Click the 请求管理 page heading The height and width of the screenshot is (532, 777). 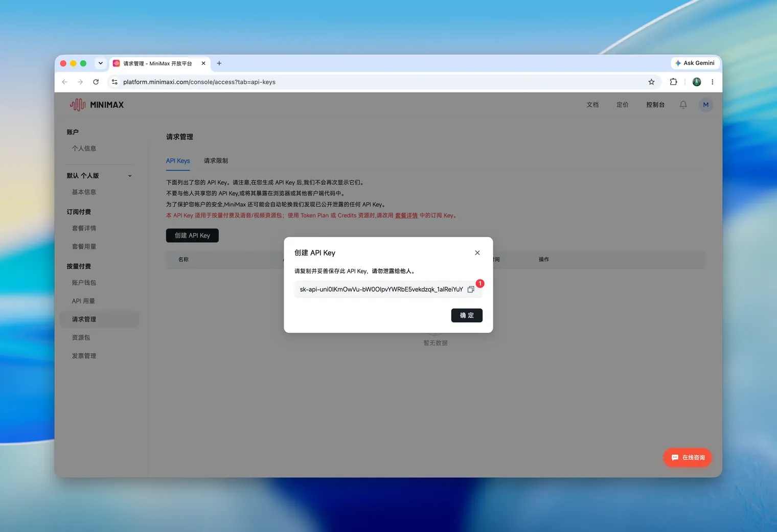coord(179,137)
